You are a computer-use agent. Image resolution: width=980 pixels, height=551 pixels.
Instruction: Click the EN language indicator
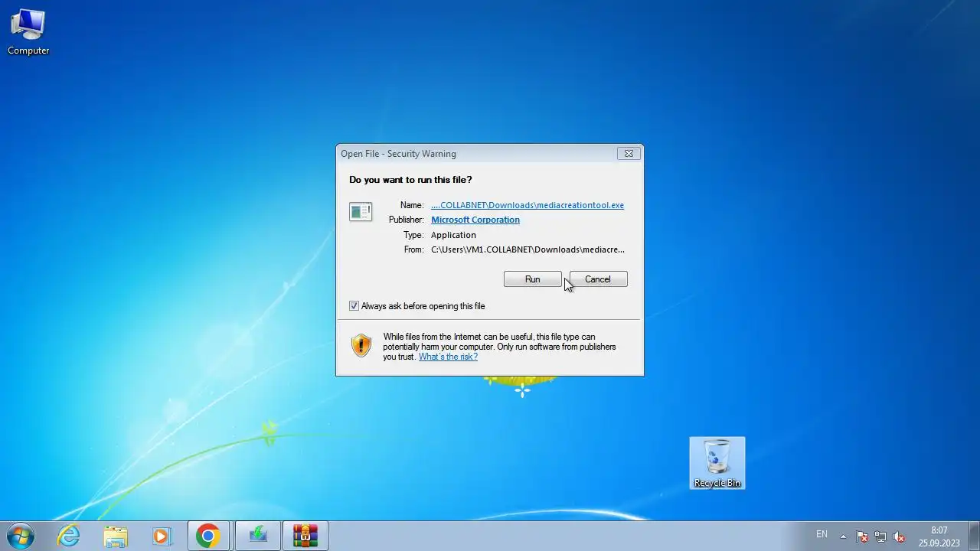click(822, 534)
